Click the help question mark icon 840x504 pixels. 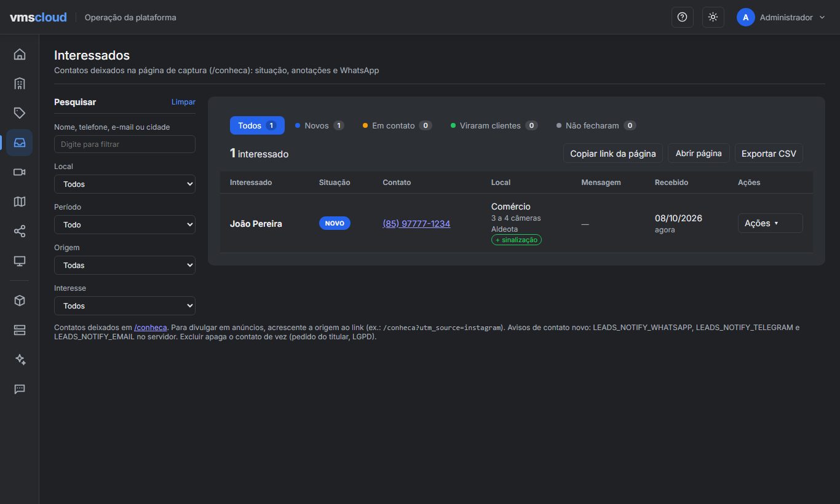pyautogui.click(x=682, y=17)
